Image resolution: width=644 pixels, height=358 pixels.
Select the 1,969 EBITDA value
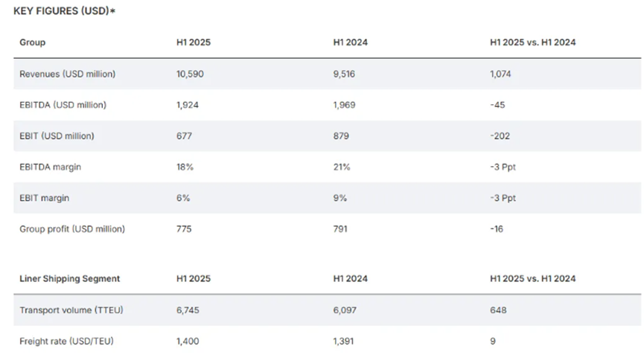click(344, 105)
